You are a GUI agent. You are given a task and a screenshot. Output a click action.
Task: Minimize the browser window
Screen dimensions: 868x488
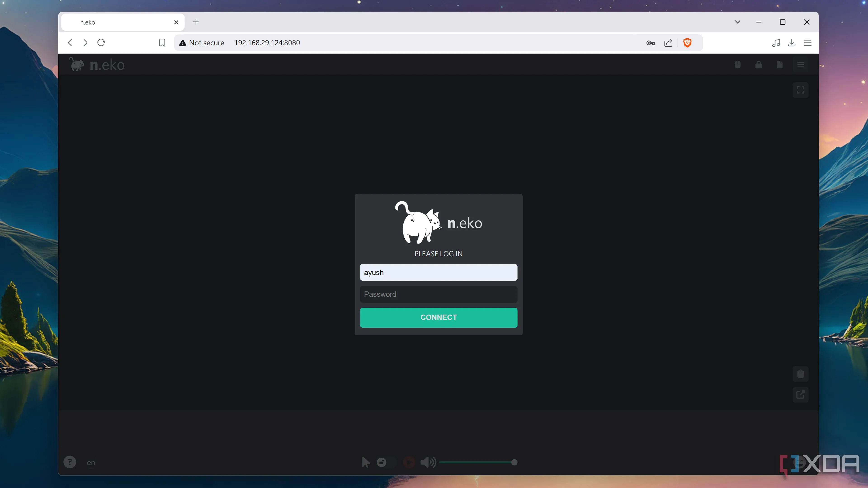tap(759, 22)
